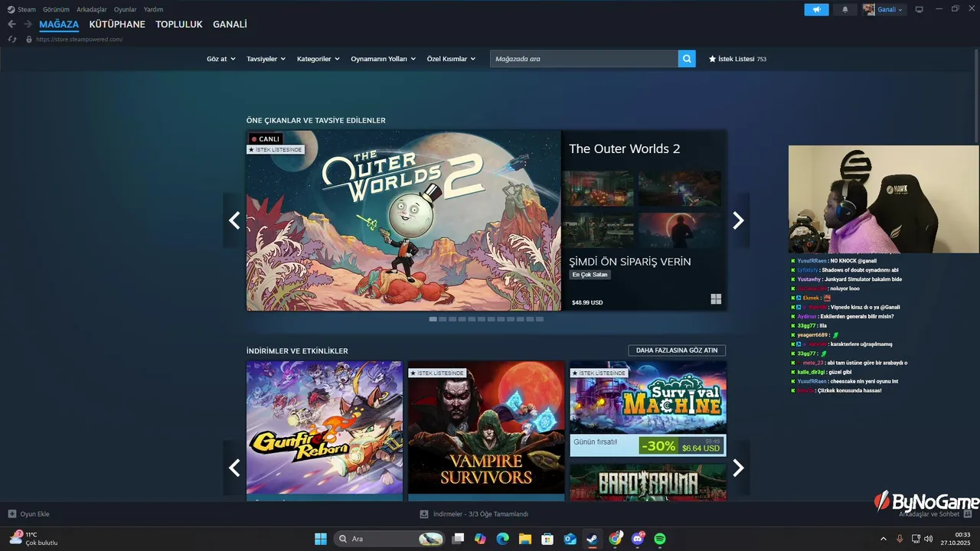Open the Gunfire Reborn deal card
Screen dimensions: 980x551
point(325,431)
